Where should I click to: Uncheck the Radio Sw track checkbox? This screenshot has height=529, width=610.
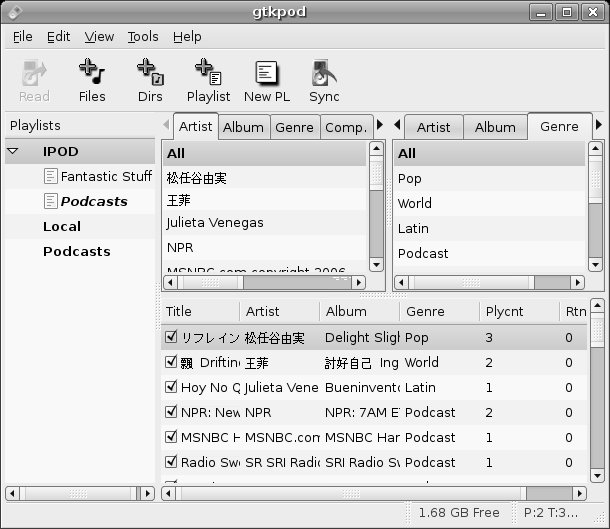(x=171, y=462)
